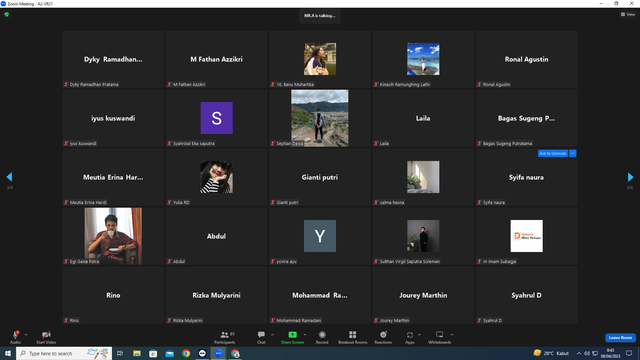Image resolution: width=640 pixels, height=360 pixels.
Task: Click the Laila tile name
Action: click(423, 118)
